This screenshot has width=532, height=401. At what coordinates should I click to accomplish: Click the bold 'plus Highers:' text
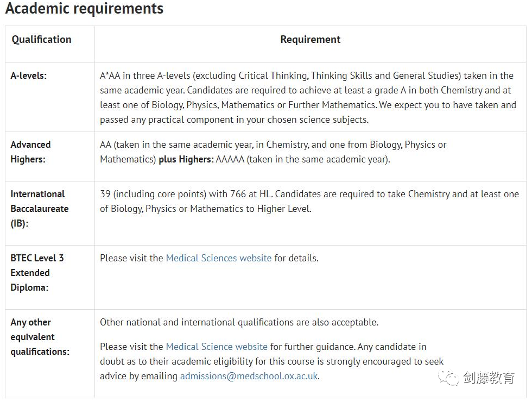pos(186,159)
